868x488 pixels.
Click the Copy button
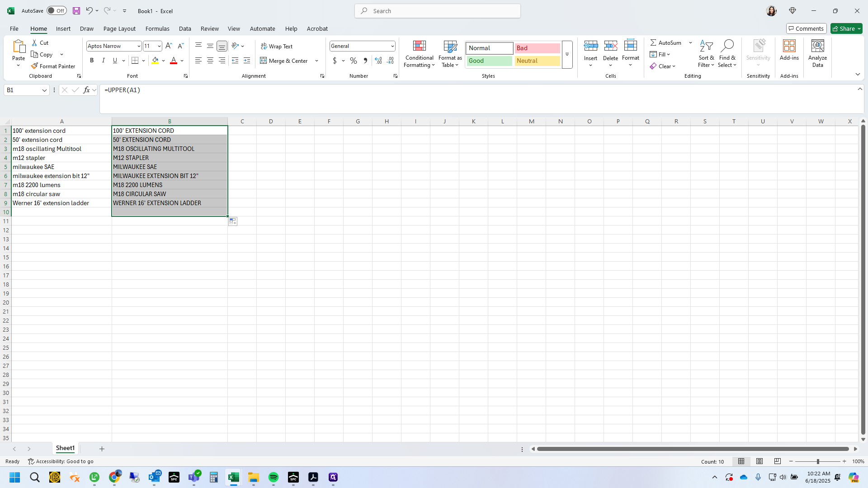42,55
